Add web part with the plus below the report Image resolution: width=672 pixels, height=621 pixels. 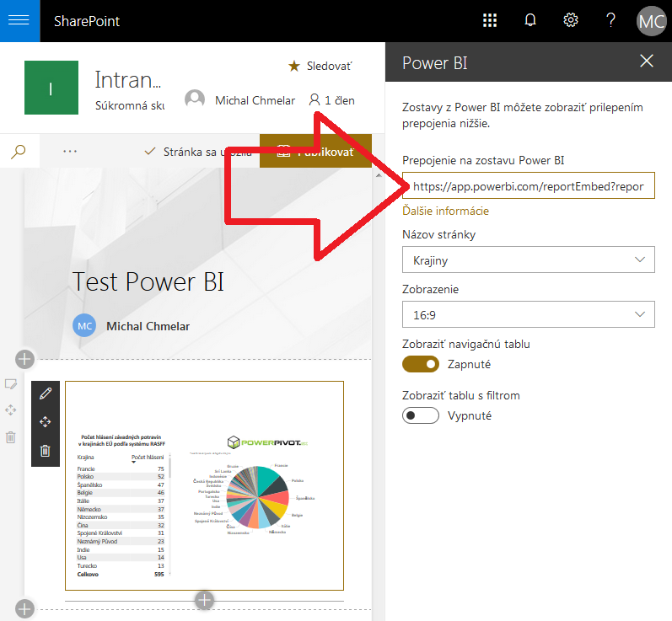coord(204,600)
